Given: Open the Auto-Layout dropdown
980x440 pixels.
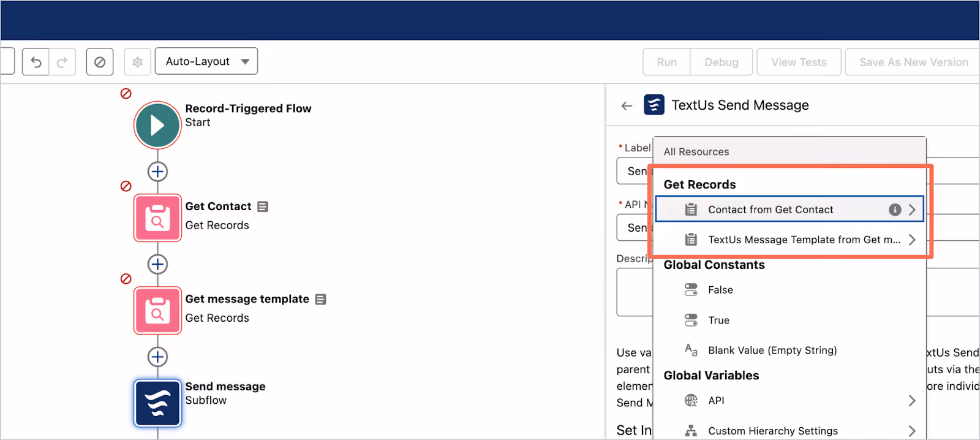Looking at the screenshot, I should tap(206, 61).
